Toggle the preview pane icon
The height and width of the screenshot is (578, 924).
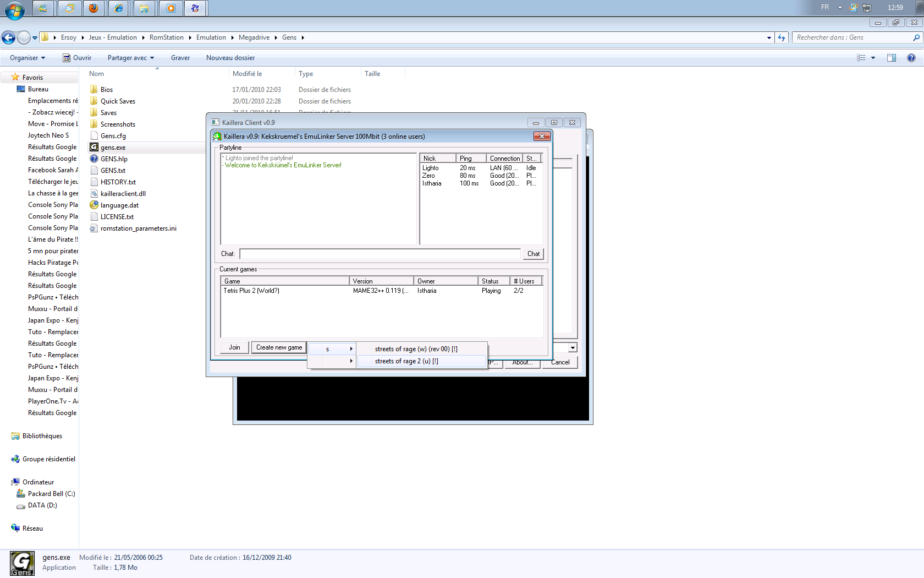click(x=892, y=58)
